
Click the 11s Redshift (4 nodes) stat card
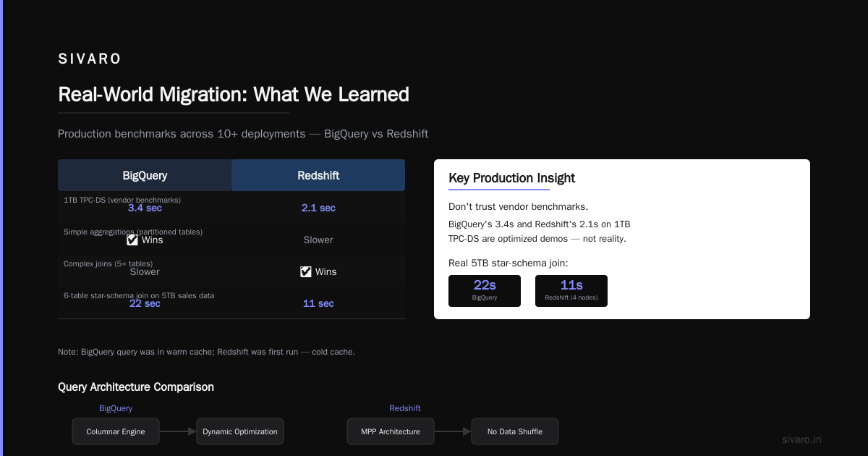(x=571, y=291)
